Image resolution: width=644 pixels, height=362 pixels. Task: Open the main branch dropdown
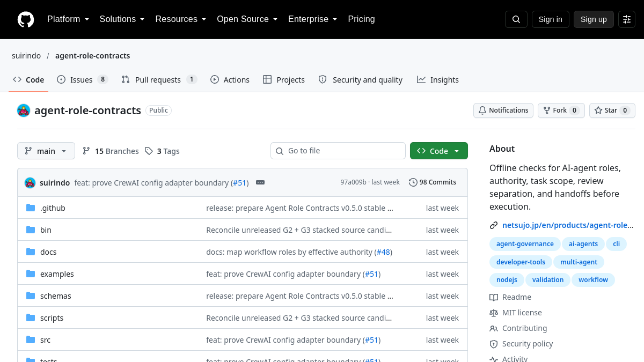46,151
